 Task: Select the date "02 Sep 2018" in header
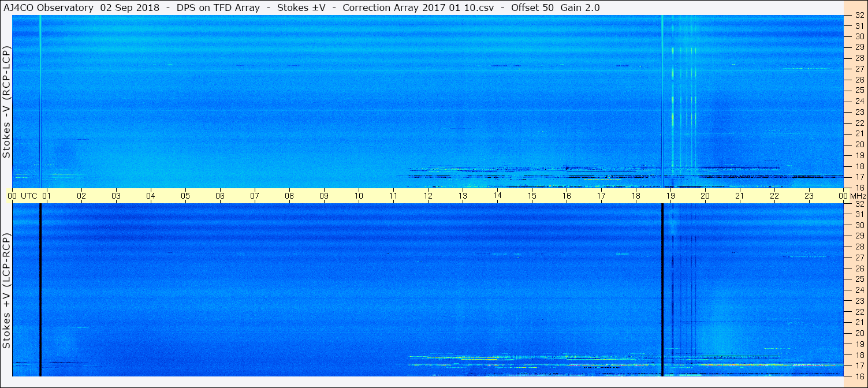[129, 8]
